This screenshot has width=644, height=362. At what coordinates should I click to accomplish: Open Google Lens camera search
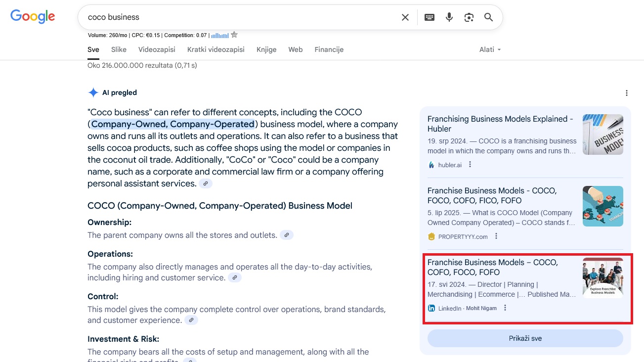click(469, 17)
